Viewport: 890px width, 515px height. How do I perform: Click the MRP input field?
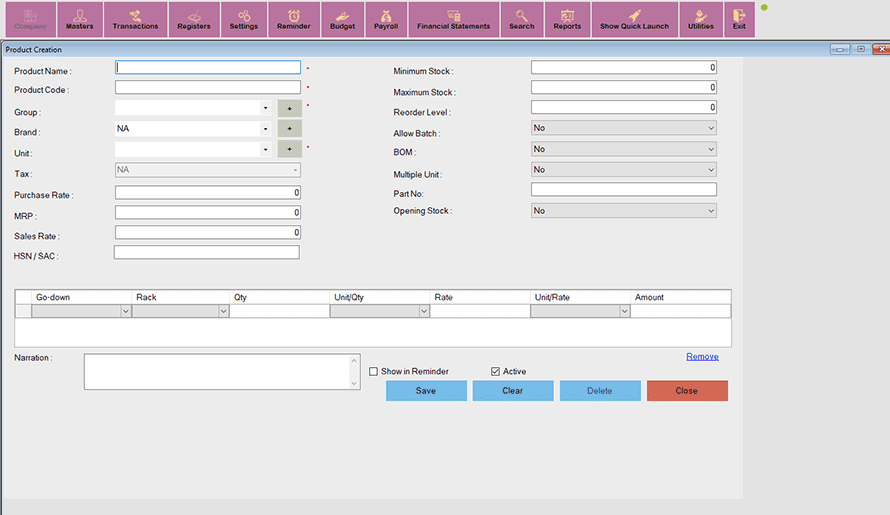[x=208, y=212]
